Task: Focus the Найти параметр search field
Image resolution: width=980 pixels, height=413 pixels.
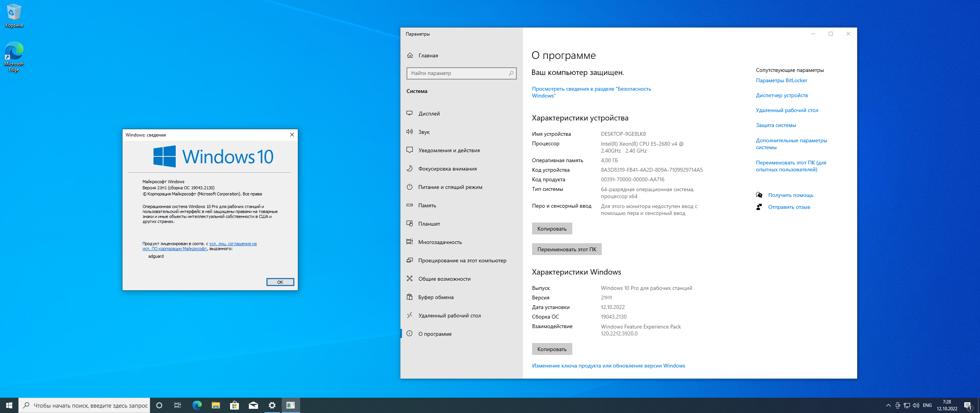Action: click(461, 73)
